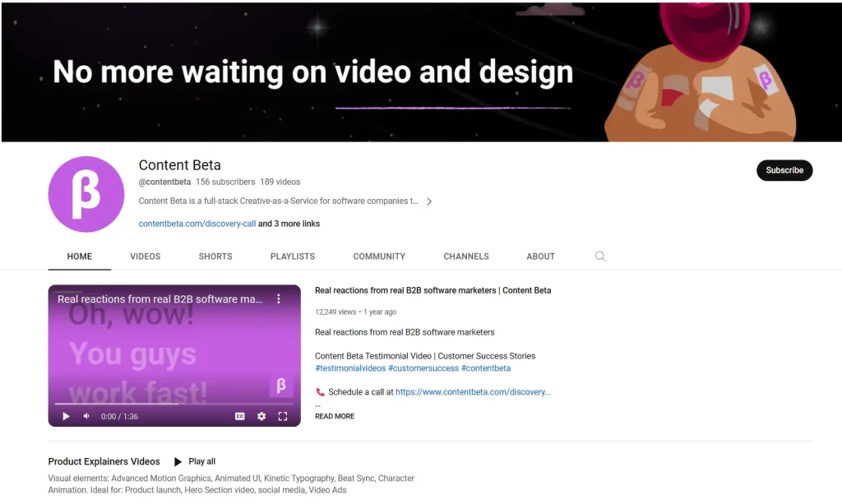The image size is (842, 504).
Task: Subscribe to Content Beta channel
Action: pos(784,170)
